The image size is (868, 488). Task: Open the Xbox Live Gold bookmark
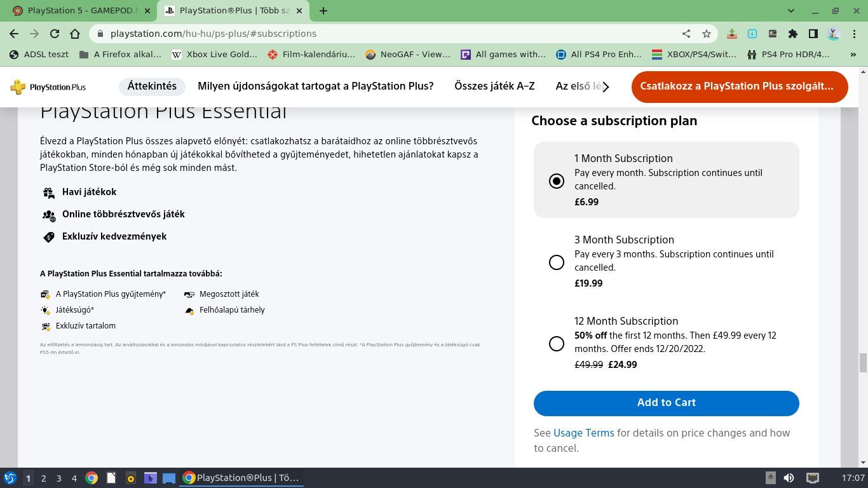tap(215, 55)
